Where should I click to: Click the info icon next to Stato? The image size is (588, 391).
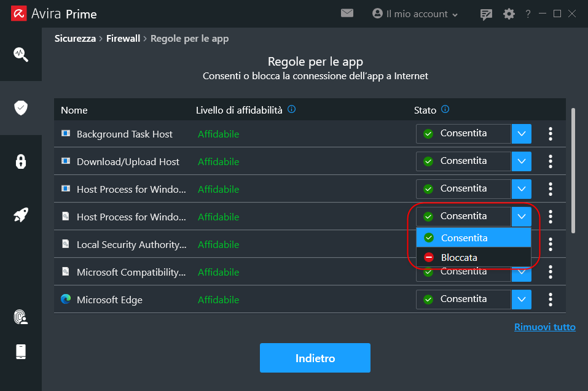click(445, 109)
